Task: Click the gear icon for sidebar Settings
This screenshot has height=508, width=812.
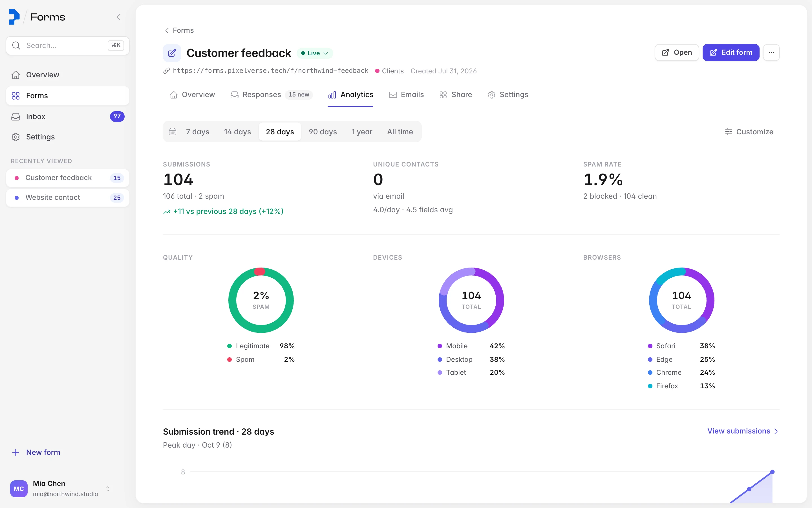Action: (x=16, y=137)
